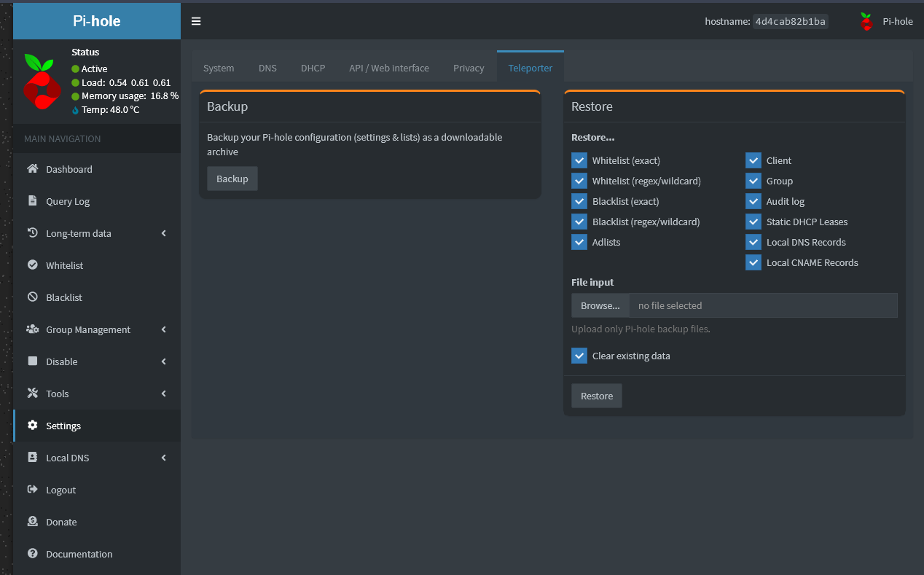Click the Restore button
This screenshot has width=924, height=575.
click(x=597, y=396)
